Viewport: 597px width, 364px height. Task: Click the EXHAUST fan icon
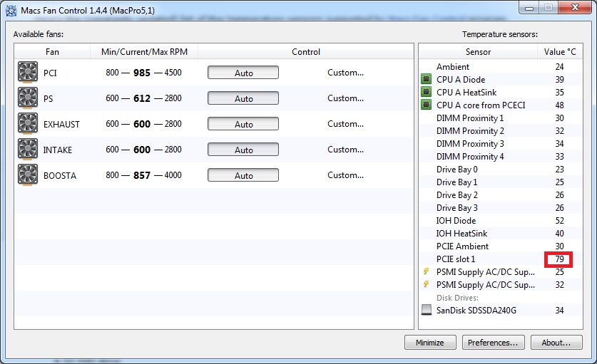point(28,124)
